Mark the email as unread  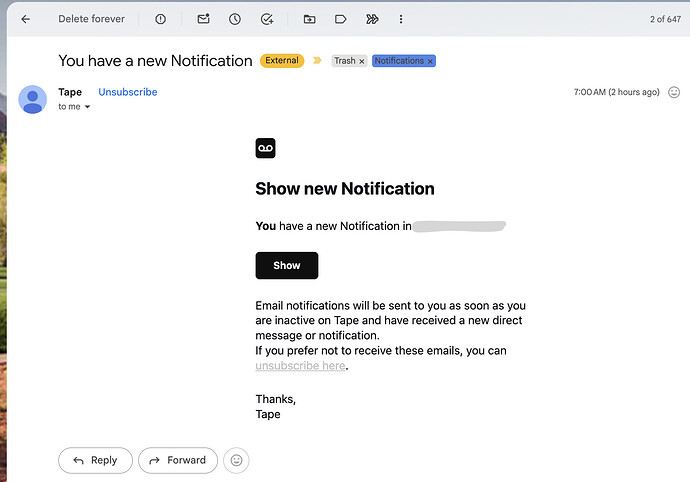pyautogui.click(x=203, y=19)
